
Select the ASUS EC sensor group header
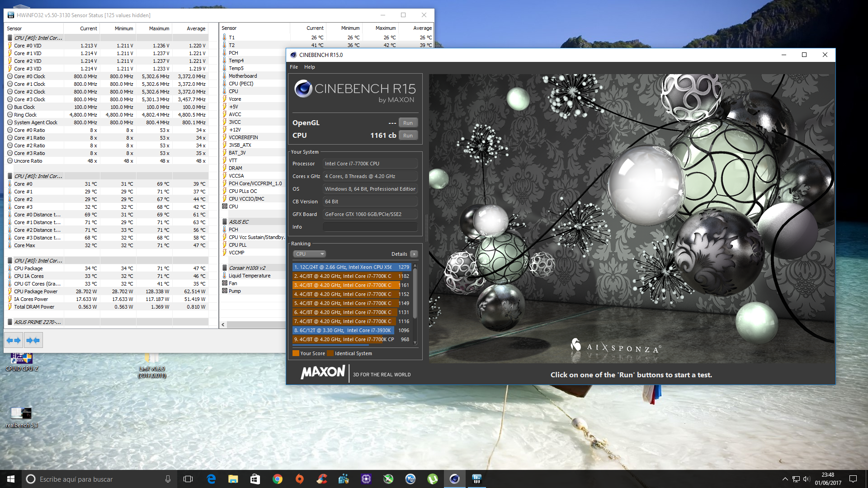[238, 222]
